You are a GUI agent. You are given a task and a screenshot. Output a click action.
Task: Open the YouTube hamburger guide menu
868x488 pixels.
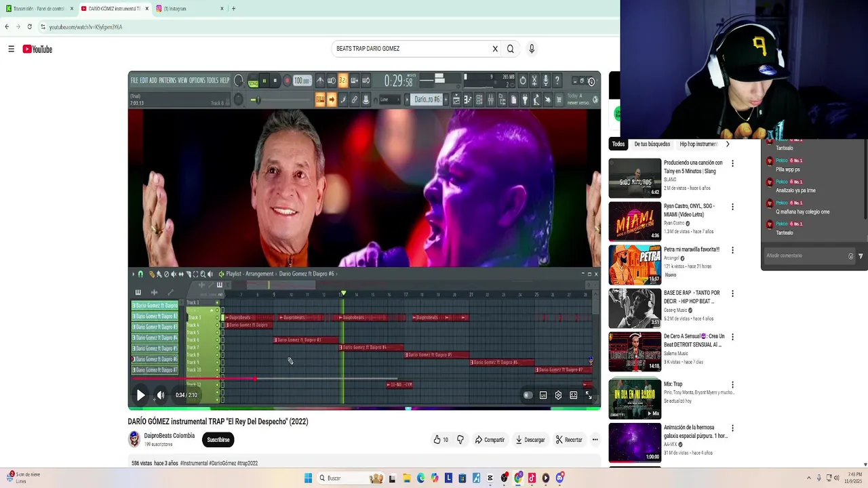[x=11, y=49]
